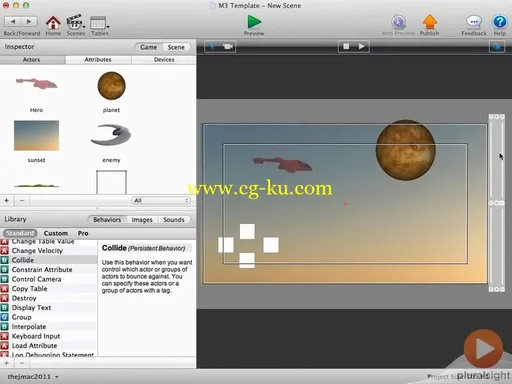
Task: Click the Destroy action icon badge
Action: click(x=4, y=298)
